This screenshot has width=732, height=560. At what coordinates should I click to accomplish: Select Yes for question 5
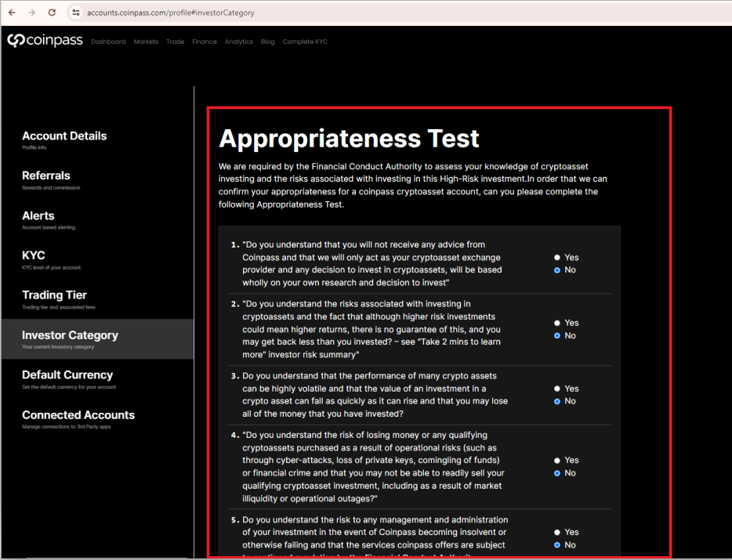557,533
